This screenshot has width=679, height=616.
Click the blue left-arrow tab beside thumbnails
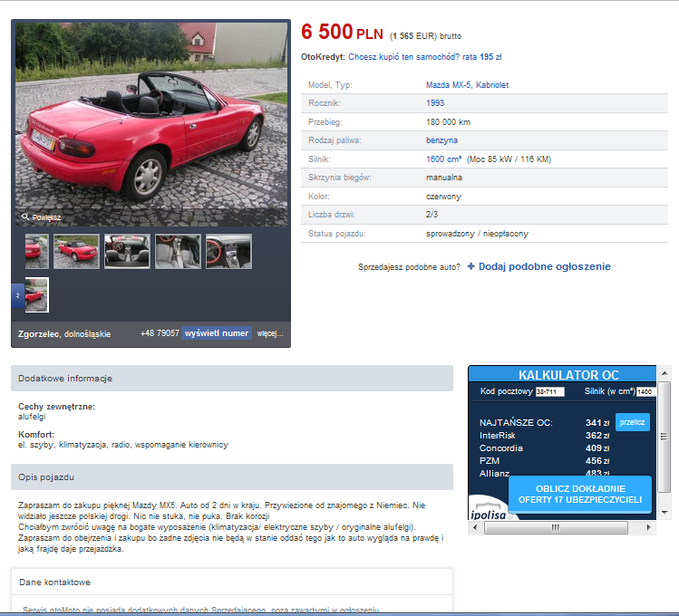pos(18,295)
